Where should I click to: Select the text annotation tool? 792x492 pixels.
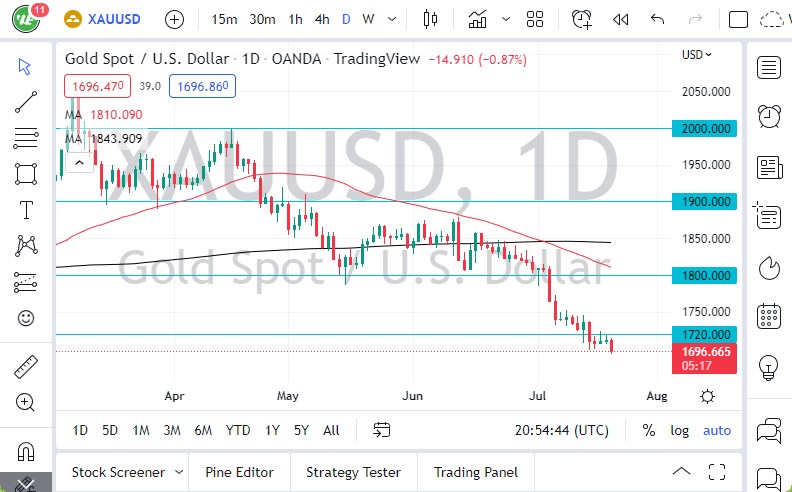[x=26, y=210]
